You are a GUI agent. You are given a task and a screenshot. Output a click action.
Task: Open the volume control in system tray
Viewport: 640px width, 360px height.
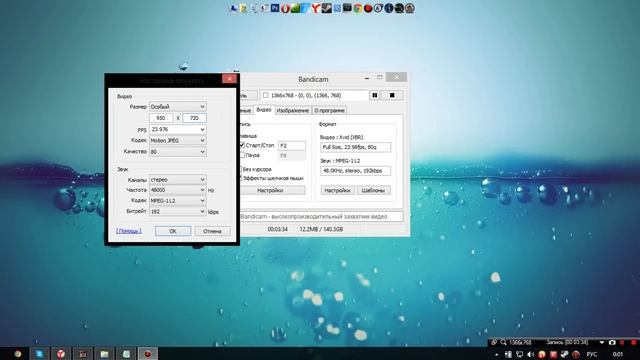[x=531, y=354]
